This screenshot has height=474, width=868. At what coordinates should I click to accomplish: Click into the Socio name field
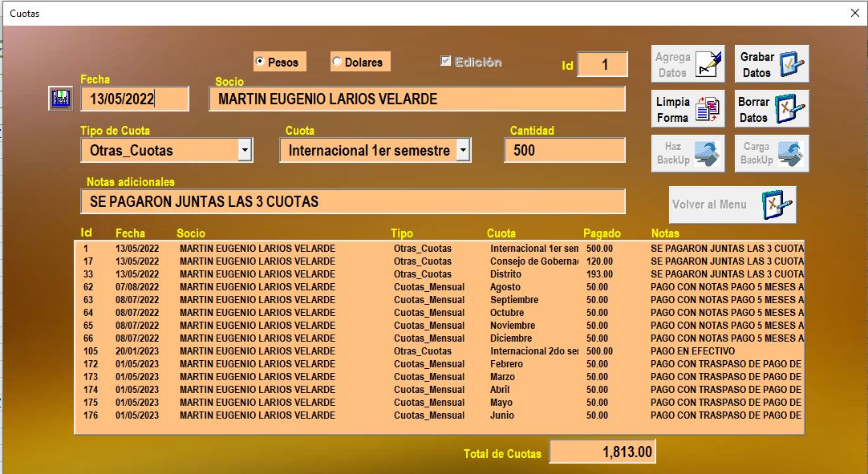coord(416,99)
